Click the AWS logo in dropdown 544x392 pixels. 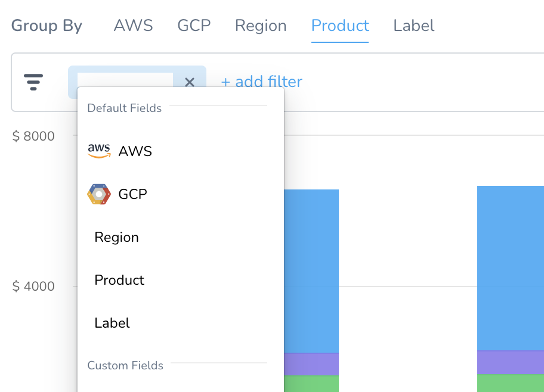click(99, 151)
